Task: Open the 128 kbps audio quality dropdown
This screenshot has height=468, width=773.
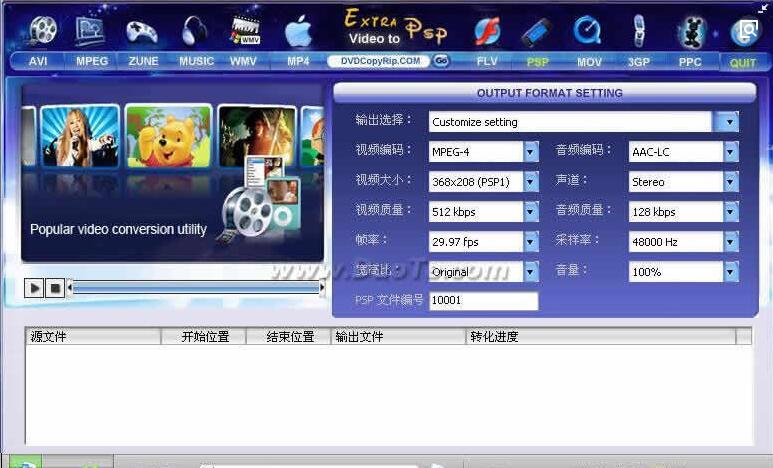Action: pos(731,212)
